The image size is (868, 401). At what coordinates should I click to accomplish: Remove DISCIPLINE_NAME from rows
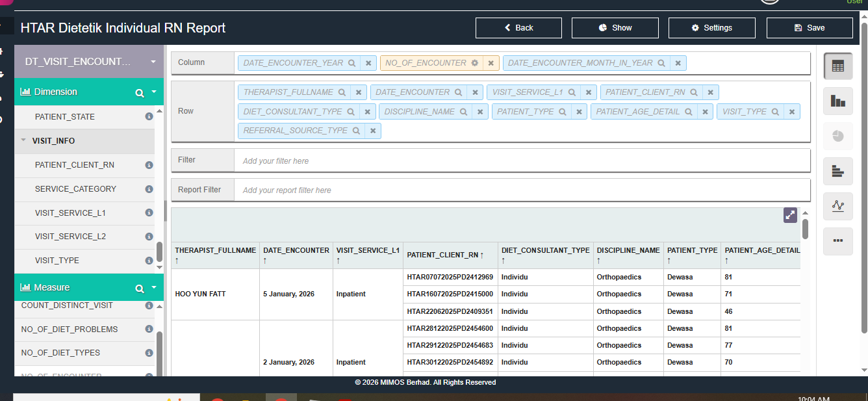coord(481,112)
